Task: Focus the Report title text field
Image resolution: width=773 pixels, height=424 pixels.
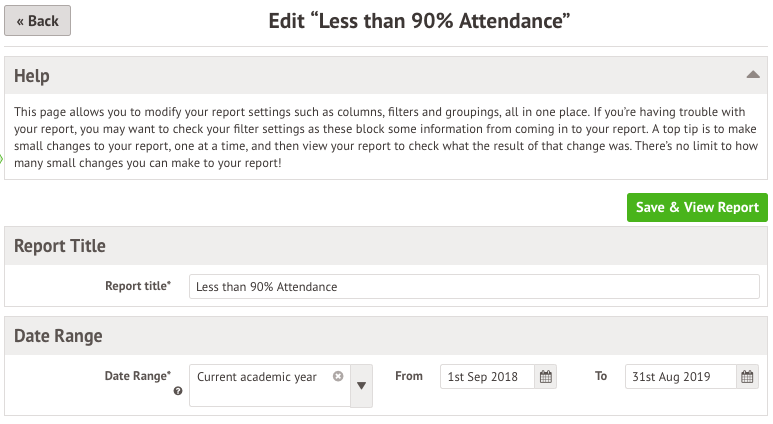Action: coord(474,286)
